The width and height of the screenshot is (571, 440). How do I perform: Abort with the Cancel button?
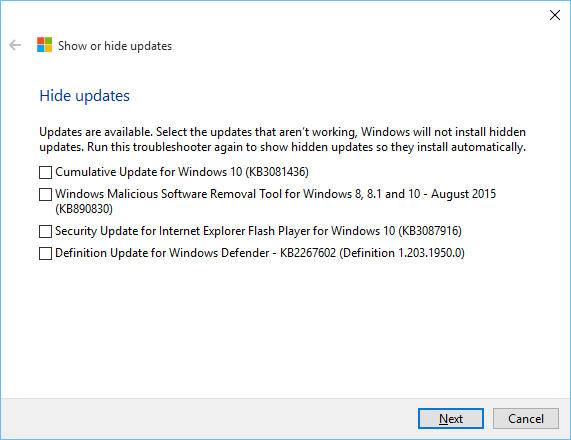click(526, 419)
